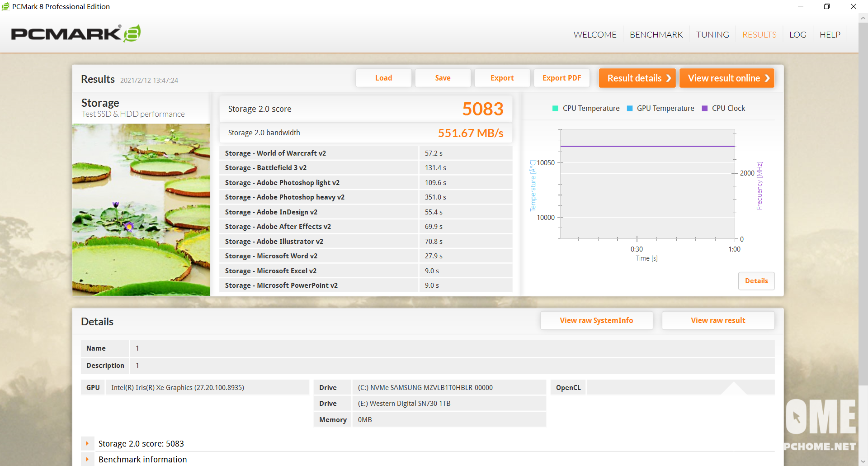Screen dimensions: 868x466
Task: Click the Details button under the chart
Action: point(756,281)
